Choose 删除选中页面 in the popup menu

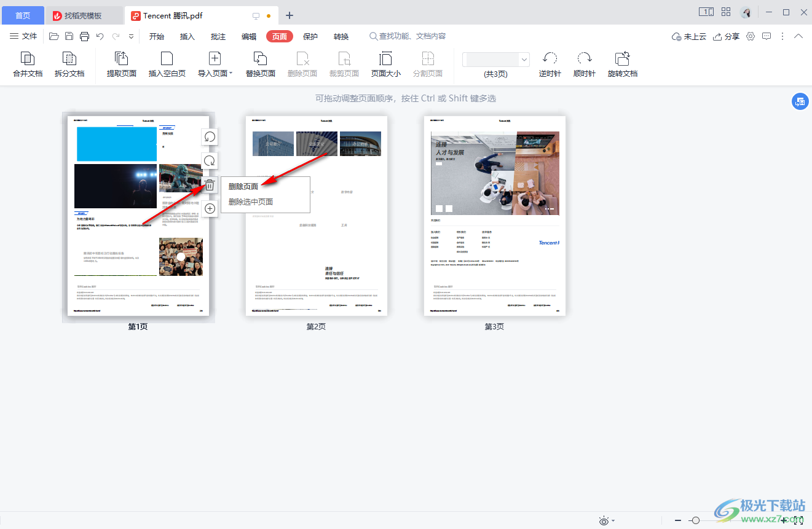click(265, 202)
